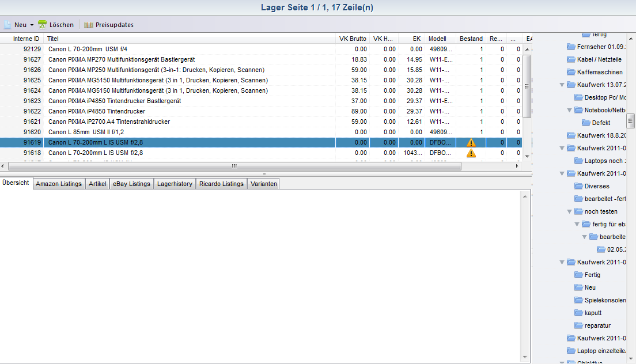Image resolution: width=636 pixels, height=364 pixels.
Task: Click the Preisupdates toolbar icon
Action: pos(88,25)
